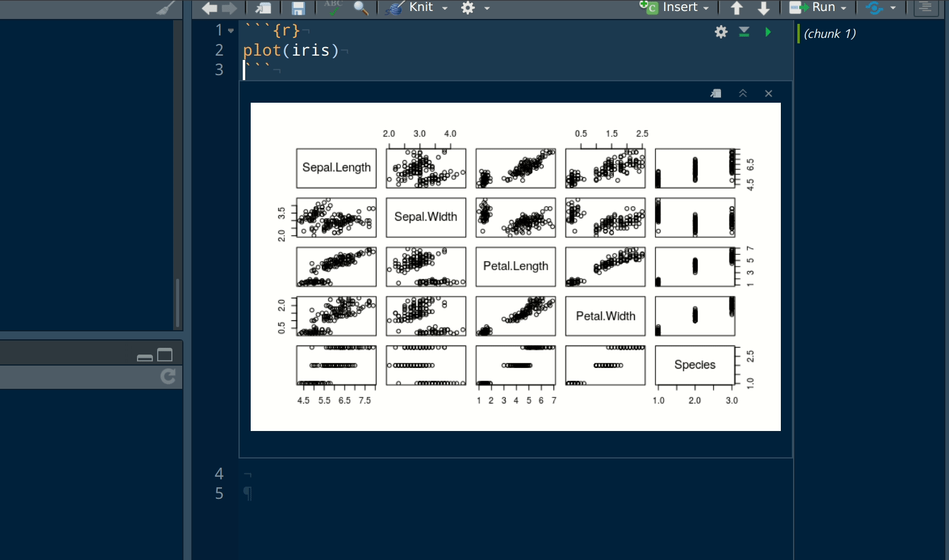Expand the Insert chunk menu
The height and width of the screenshot is (560, 949).
pos(706,8)
